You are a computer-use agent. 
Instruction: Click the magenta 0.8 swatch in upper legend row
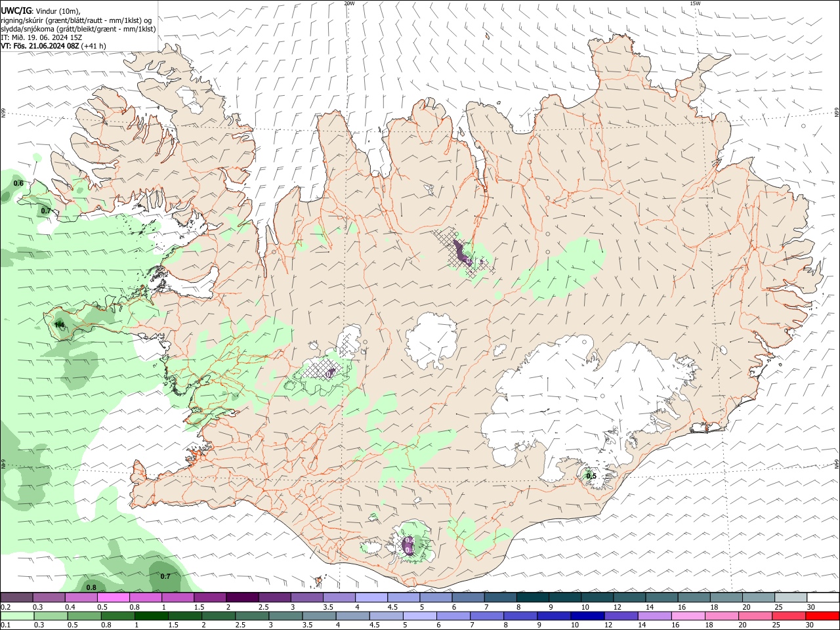pyautogui.click(x=145, y=597)
